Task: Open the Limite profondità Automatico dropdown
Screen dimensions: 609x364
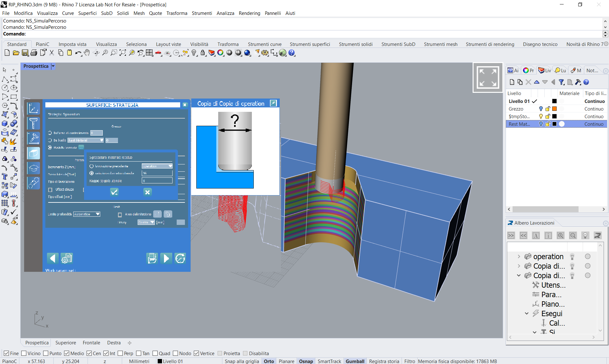Action: [87, 214]
